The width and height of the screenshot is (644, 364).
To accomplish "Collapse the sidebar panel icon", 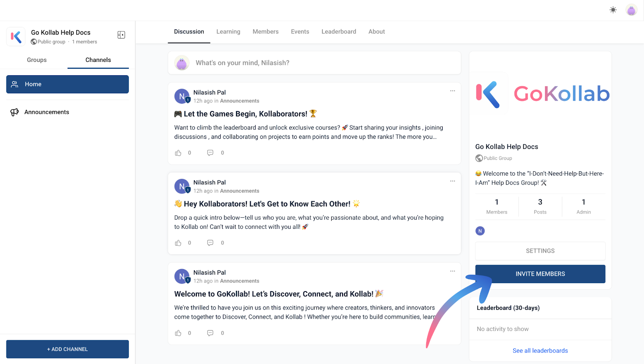I will 121,35.
